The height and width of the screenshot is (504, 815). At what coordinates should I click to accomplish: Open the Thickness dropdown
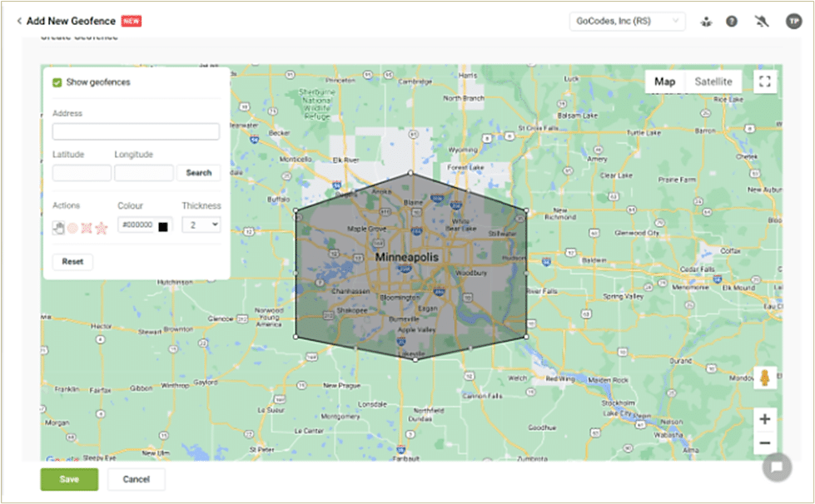(x=201, y=225)
